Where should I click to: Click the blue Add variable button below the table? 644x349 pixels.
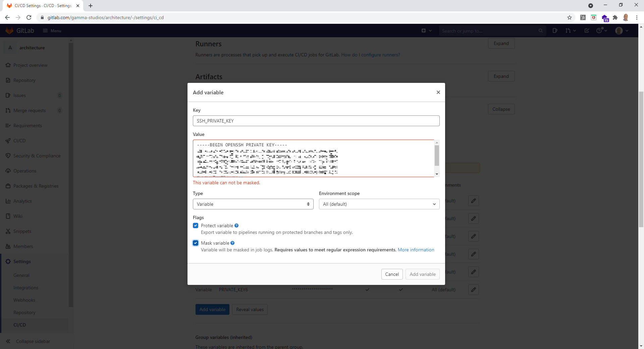tap(212, 309)
